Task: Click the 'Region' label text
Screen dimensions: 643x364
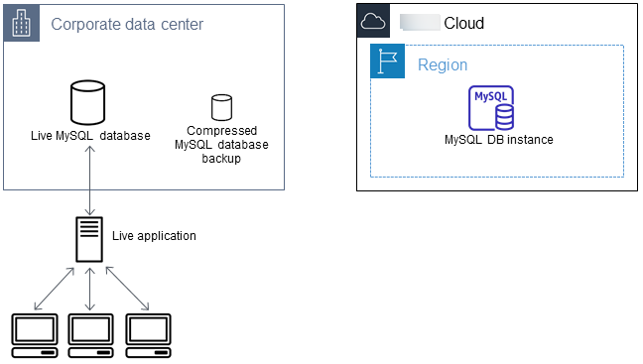Action: tap(443, 64)
